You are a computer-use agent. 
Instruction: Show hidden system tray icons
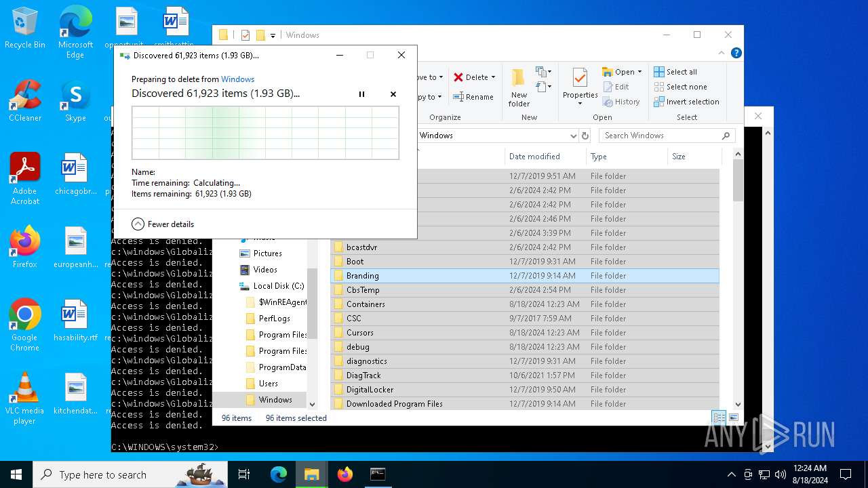pos(731,474)
